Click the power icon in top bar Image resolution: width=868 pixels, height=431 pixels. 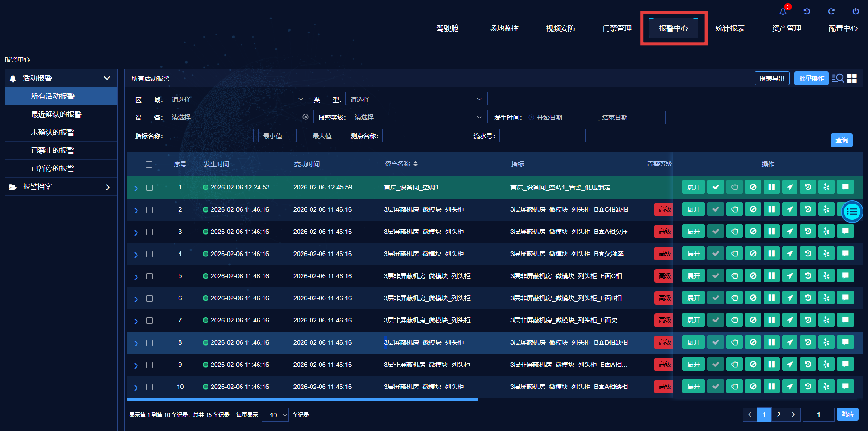point(855,12)
